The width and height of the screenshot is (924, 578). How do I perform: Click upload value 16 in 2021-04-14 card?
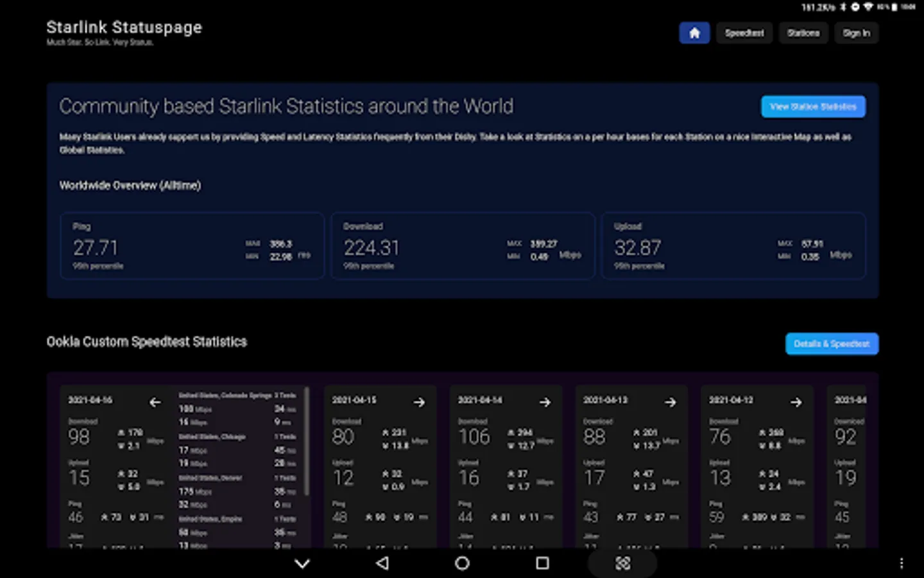coord(469,478)
